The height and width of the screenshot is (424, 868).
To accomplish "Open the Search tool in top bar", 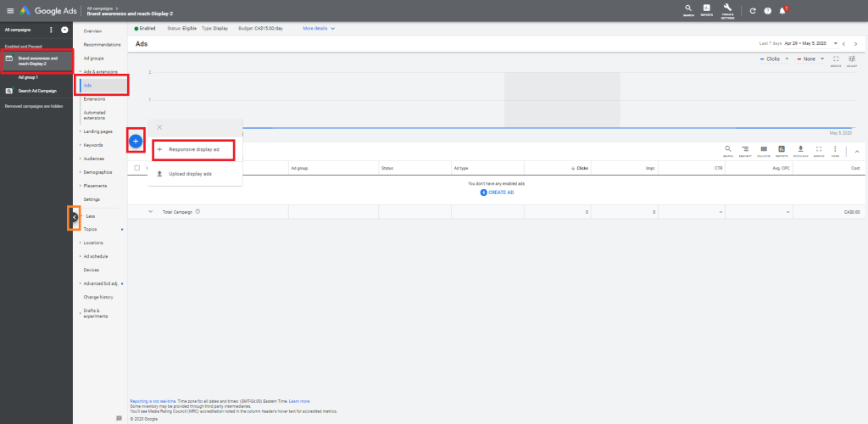I will [x=688, y=10].
